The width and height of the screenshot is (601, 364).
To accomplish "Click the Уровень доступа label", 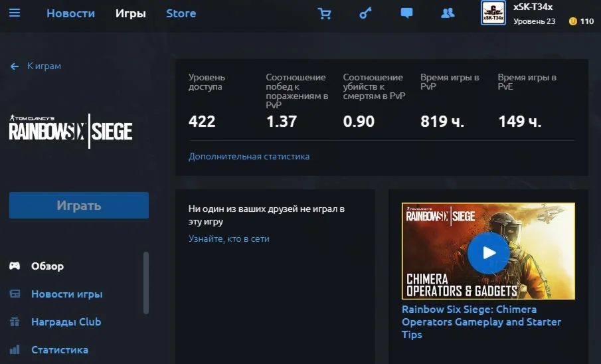I will [x=207, y=82].
